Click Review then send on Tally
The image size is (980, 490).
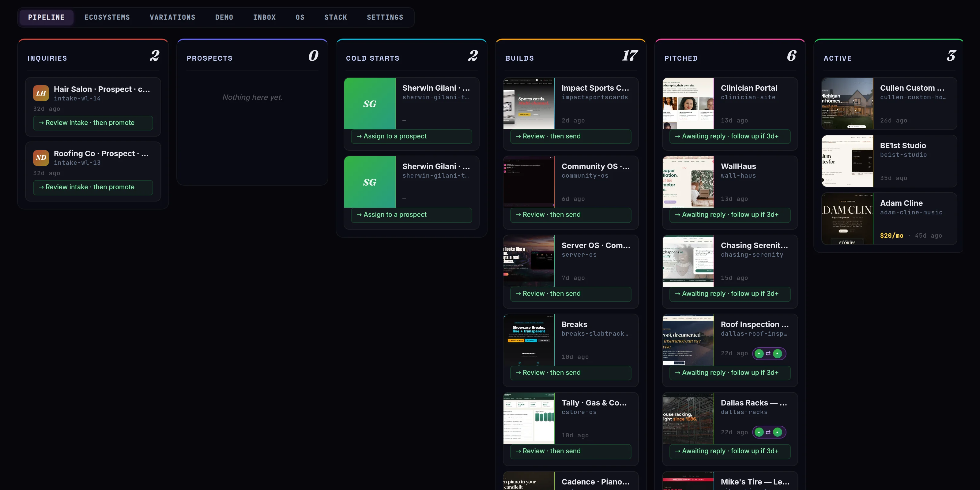(x=570, y=451)
